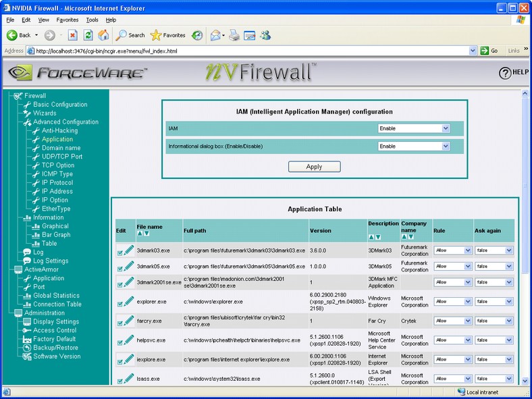532x399 pixels.
Task: Open the Favorites menu
Action: click(68, 20)
